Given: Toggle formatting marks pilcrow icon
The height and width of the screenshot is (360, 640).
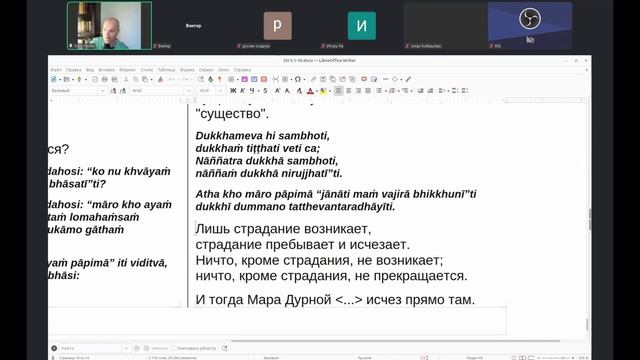Looking at the screenshot, I should (x=220, y=79).
